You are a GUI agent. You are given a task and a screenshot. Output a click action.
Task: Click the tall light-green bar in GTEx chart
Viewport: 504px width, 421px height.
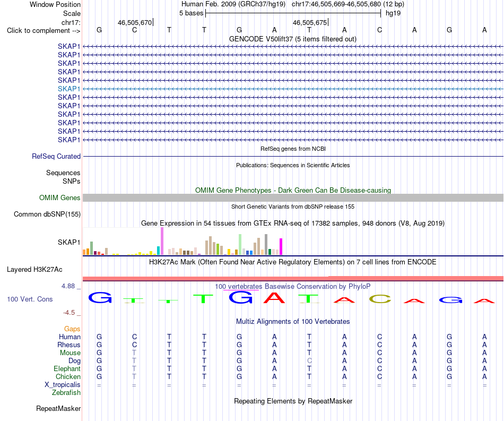[x=240, y=245]
